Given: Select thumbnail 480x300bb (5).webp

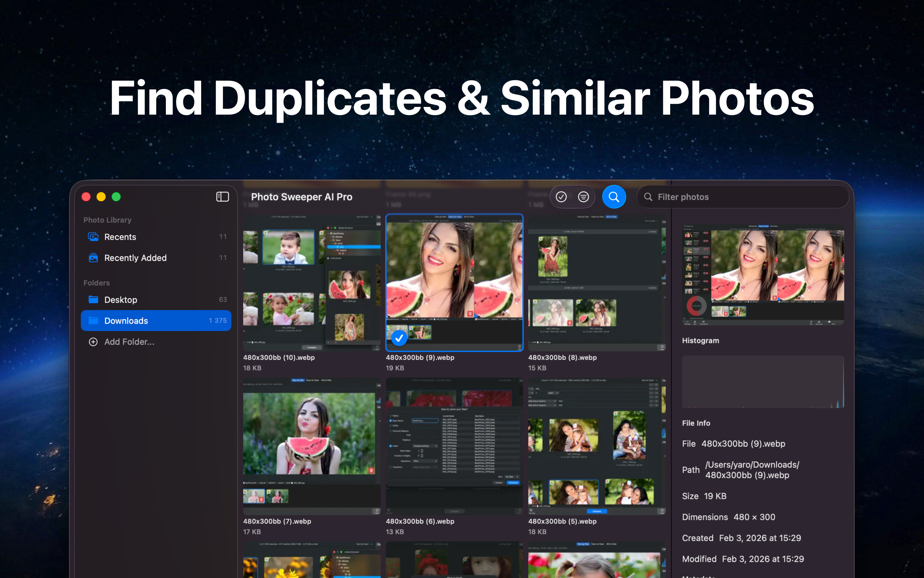Looking at the screenshot, I should pyautogui.click(x=597, y=446).
